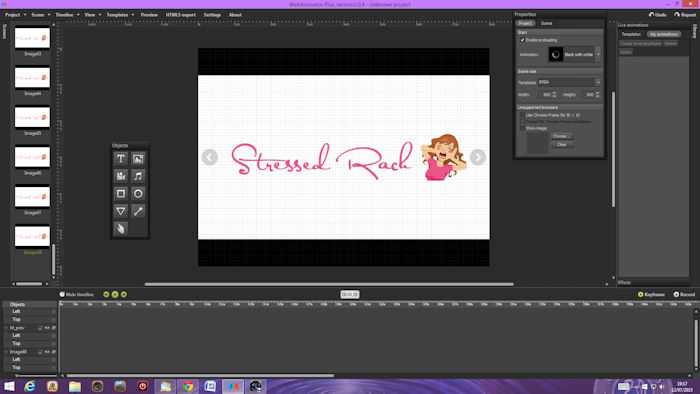
Task: Switch to Project tab in Properties
Action: pos(525,23)
